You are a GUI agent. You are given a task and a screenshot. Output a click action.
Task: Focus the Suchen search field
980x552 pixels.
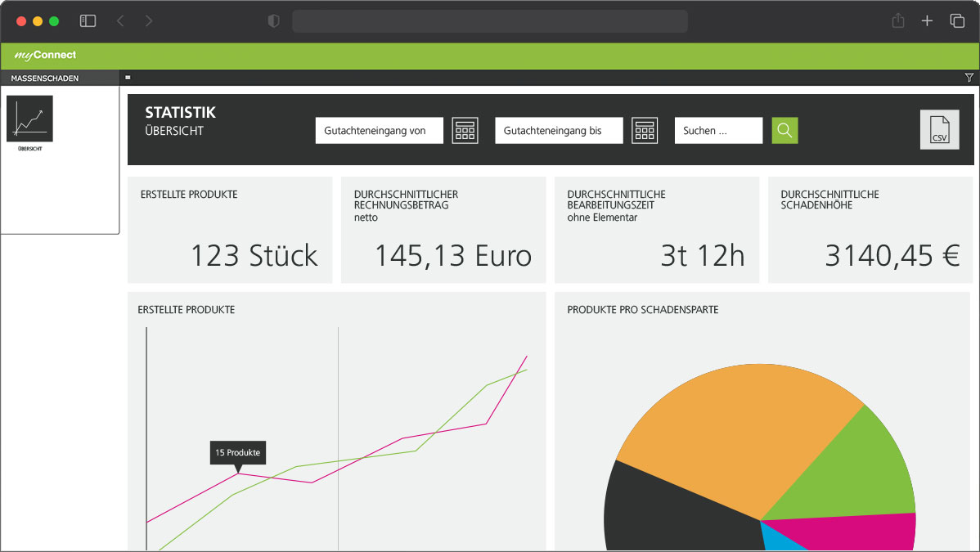pos(717,131)
